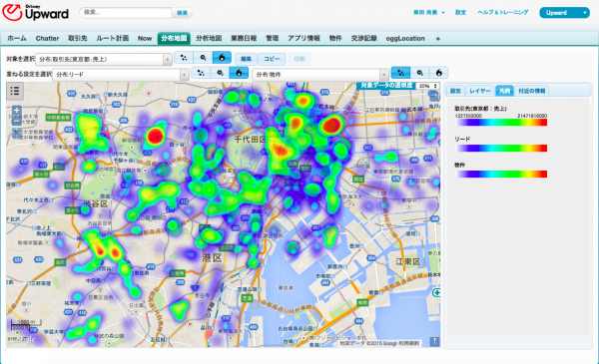Select scatter-dot display for 分布:物件 layer

tap(400, 73)
